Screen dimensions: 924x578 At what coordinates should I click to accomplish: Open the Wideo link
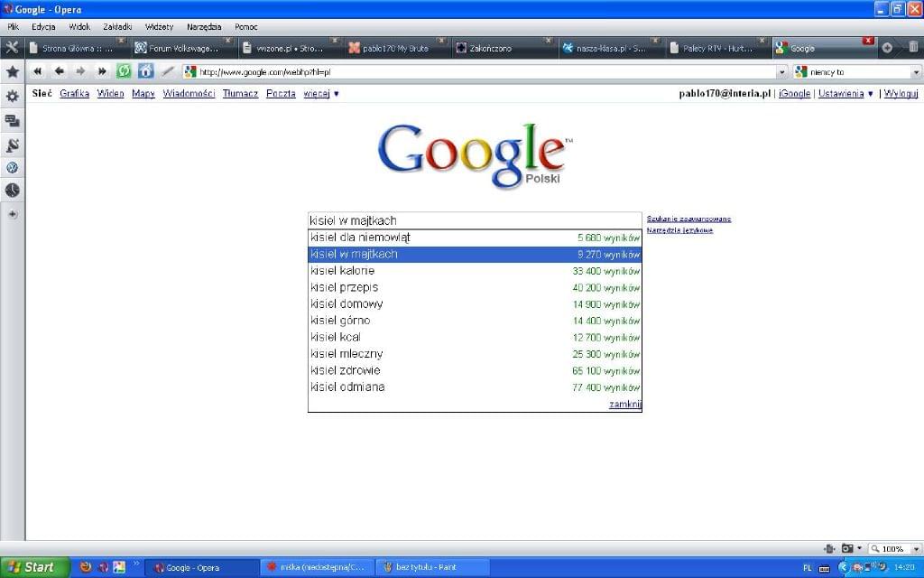[x=110, y=93]
